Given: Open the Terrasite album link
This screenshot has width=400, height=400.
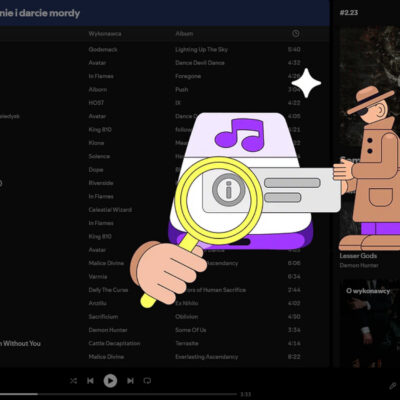Looking at the screenshot, I should click(x=187, y=343).
